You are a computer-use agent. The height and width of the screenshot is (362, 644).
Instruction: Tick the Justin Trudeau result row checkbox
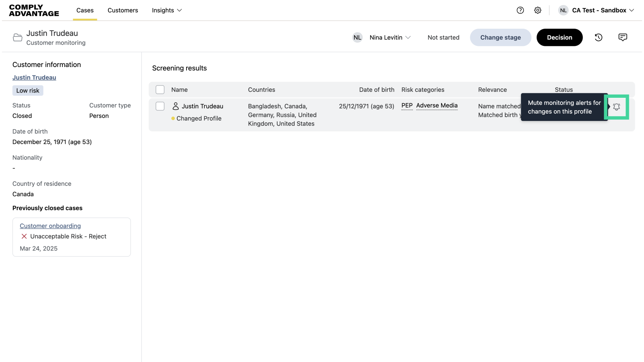coord(160,106)
